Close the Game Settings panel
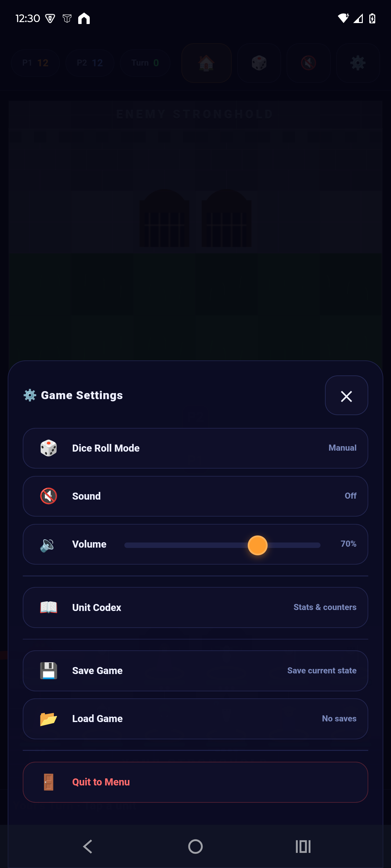 click(346, 396)
